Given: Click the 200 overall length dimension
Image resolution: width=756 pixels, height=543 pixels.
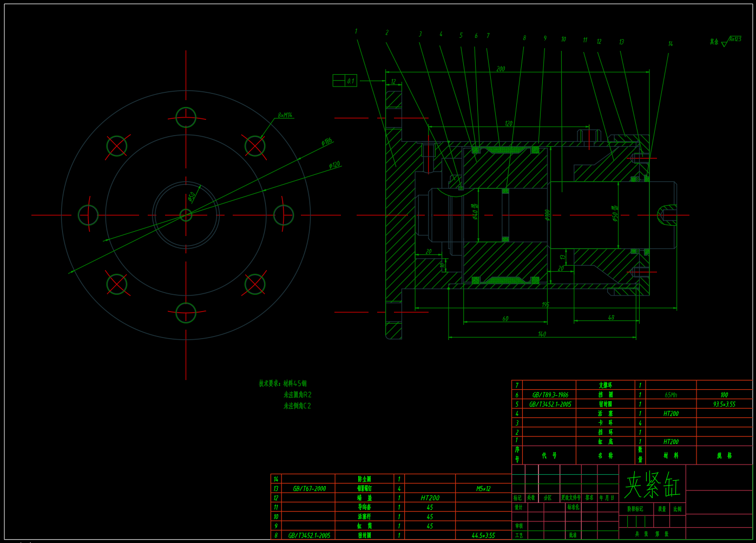Looking at the screenshot, I should coord(501,69).
